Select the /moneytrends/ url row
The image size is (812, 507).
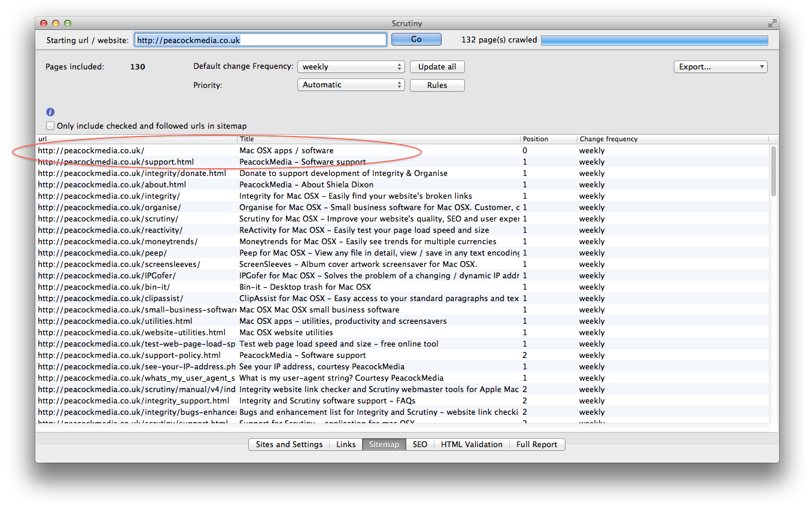[403, 241]
